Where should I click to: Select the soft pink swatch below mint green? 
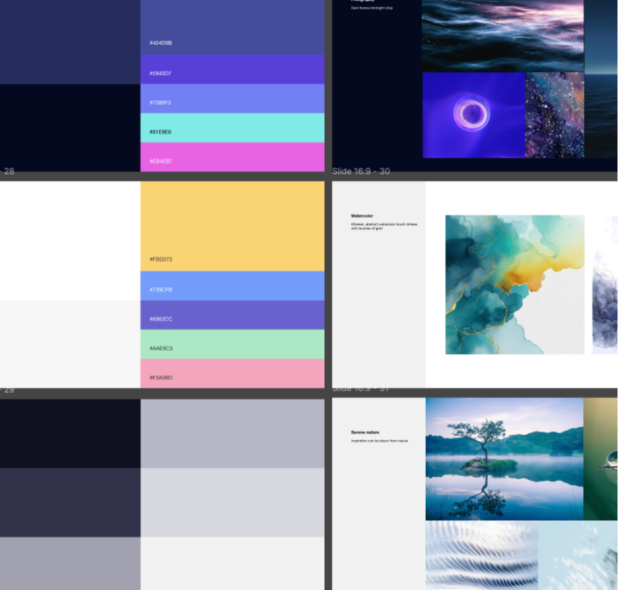tap(233, 373)
